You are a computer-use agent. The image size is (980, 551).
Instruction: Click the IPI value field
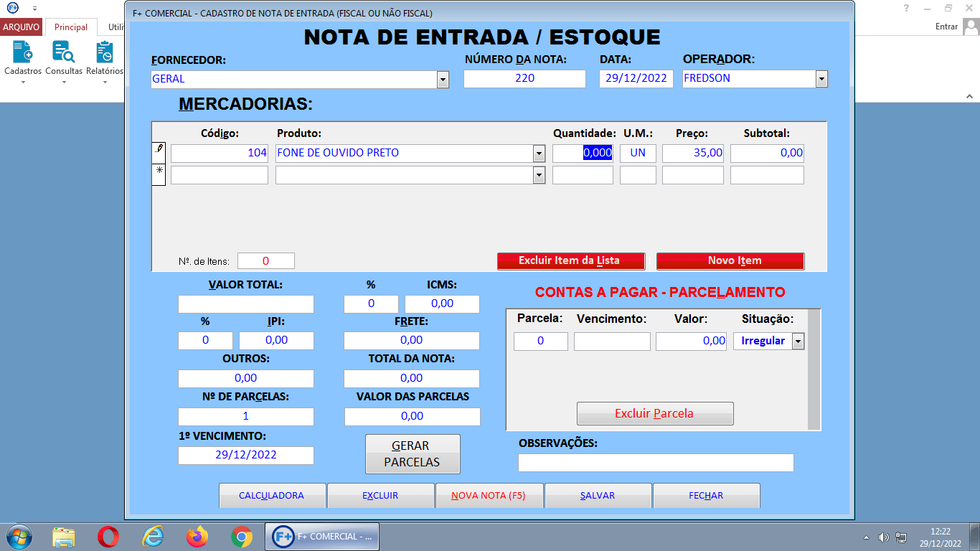tap(276, 341)
